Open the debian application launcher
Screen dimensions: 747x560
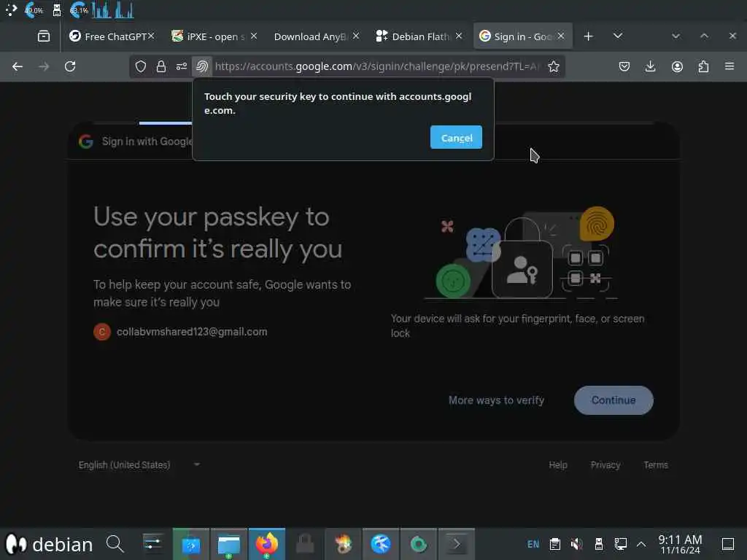coord(50,544)
